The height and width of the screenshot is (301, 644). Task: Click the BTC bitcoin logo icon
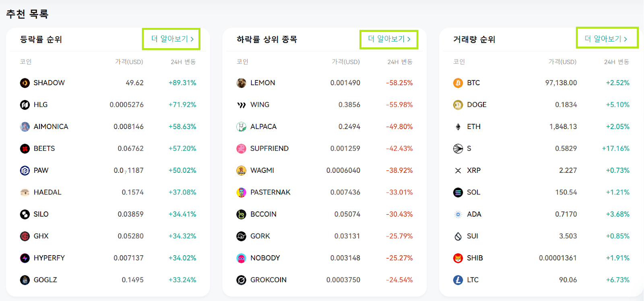click(458, 83)
